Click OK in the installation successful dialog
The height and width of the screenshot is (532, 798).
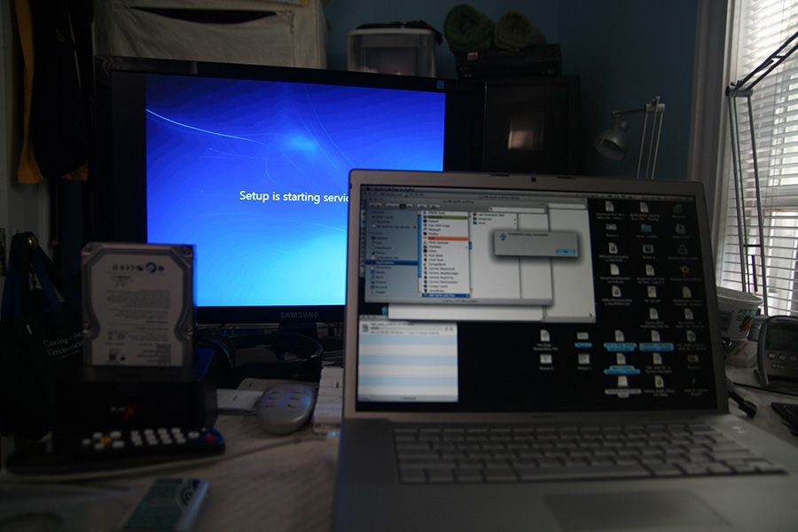(x=564, y=251)
